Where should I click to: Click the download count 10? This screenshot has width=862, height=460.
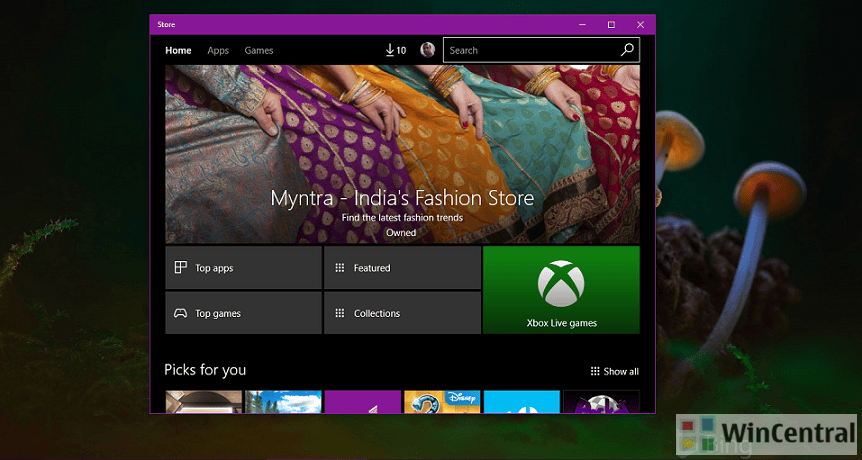[401, 51]
